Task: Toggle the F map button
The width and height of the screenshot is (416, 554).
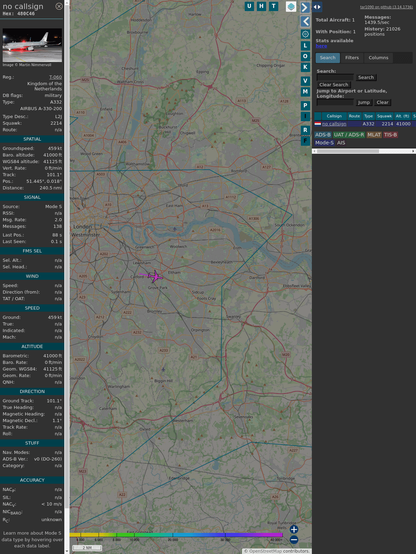Action: pos(305,141)
